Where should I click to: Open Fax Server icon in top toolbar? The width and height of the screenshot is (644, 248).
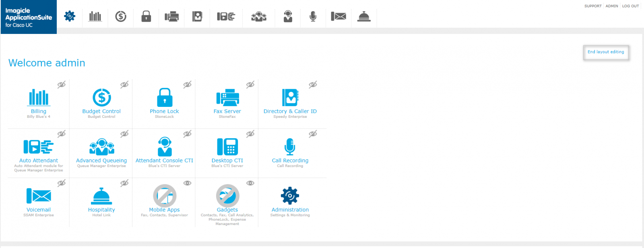[x=171, y=16]
